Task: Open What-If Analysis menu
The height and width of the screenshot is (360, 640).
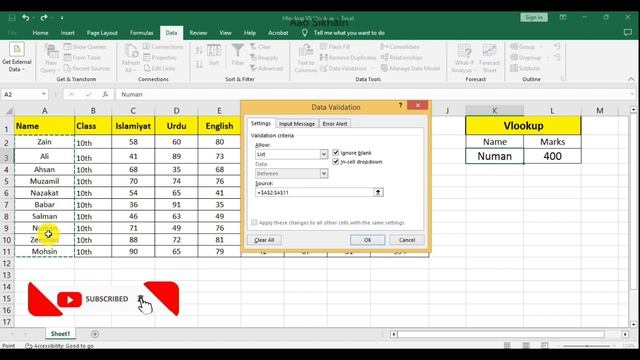Action: [464, 58]
